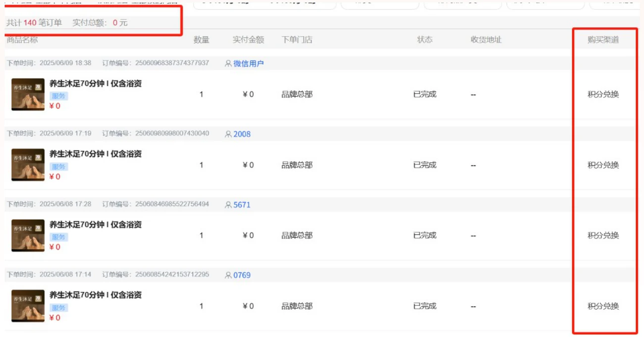Screen dimensions: 644x339
Task: Click the user icon beside 5671
Action: coord(228,205)
